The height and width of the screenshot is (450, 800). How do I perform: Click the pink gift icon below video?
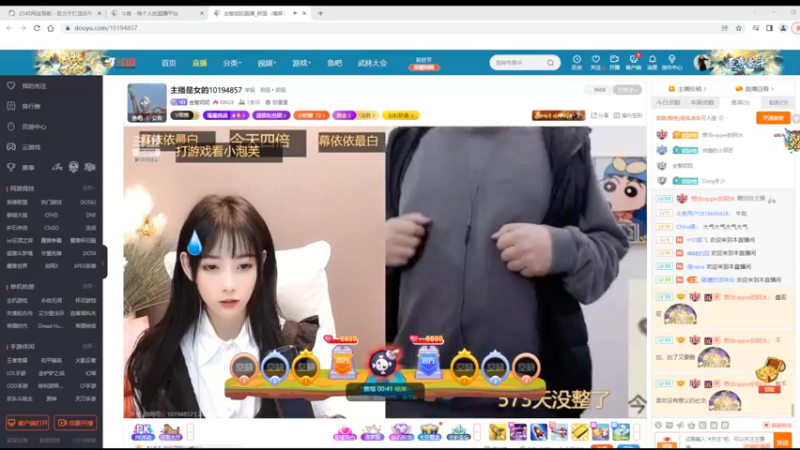[344, 432]
